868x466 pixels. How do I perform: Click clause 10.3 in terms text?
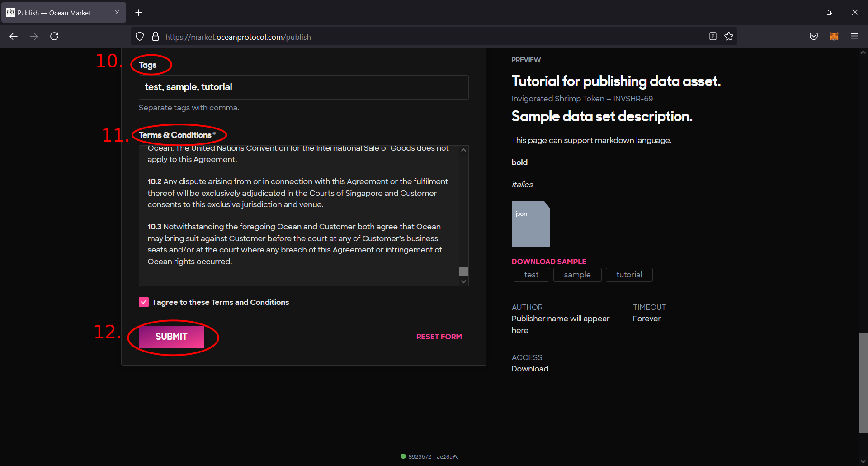point(295,244)
